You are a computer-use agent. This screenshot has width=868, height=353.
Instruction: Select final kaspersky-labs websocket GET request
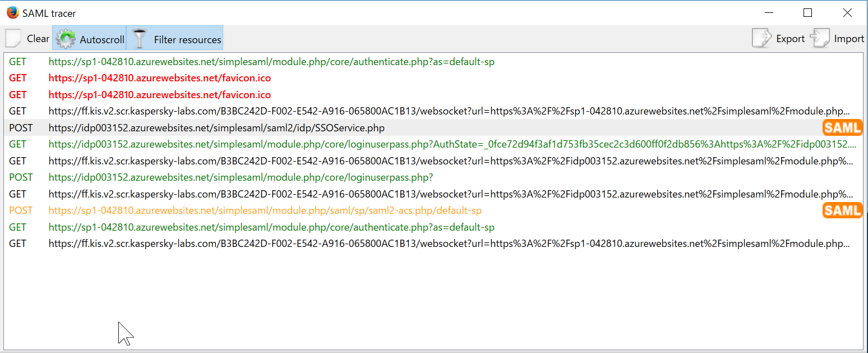pos(433,244)
